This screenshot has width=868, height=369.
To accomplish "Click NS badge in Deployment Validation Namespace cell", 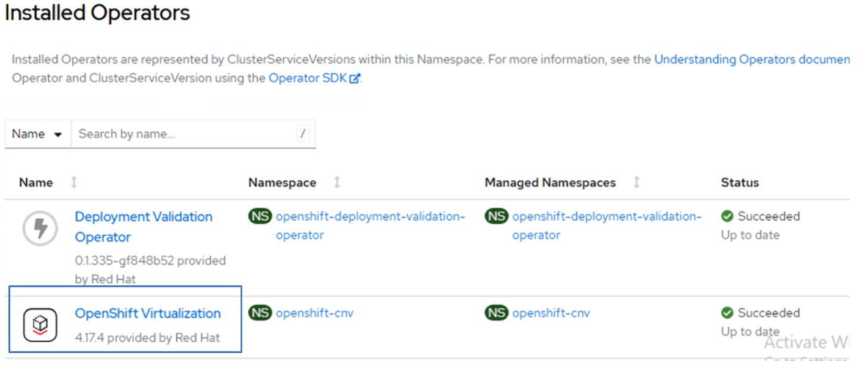I will tap(260, 217).
